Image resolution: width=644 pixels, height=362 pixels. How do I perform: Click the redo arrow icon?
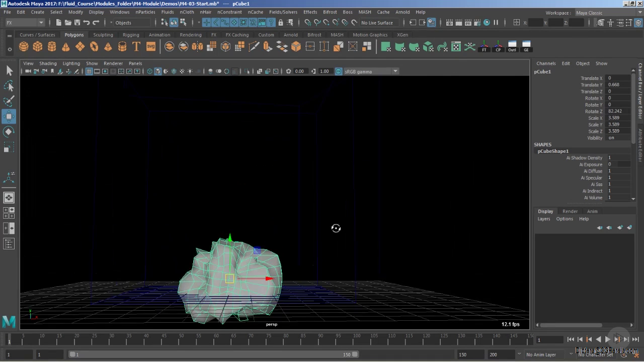point(96,23)
